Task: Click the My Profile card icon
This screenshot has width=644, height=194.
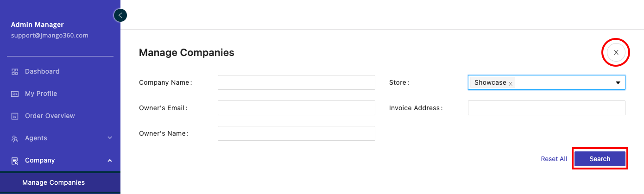Action: click(x=15, y=94)
